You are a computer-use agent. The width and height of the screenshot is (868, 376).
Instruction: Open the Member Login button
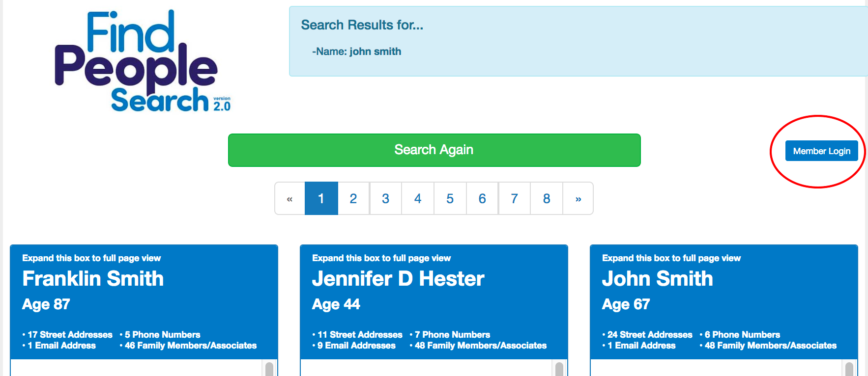(x=821, y=151)
